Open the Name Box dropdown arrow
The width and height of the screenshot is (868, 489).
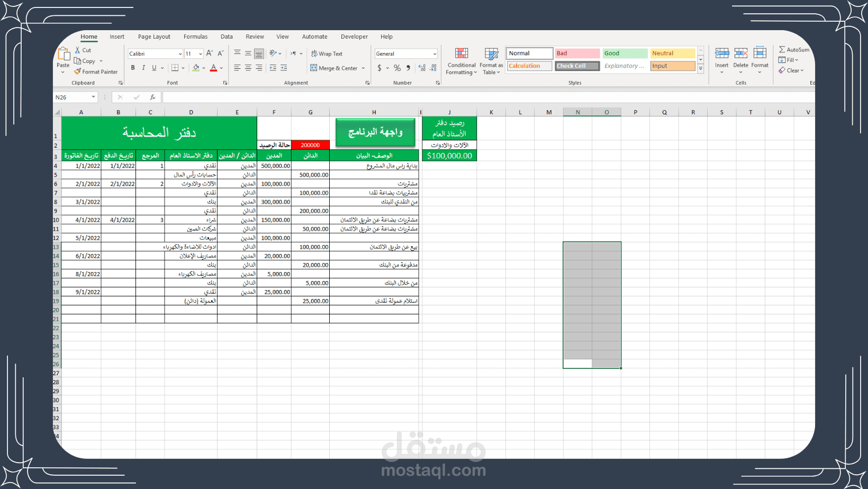[x=93, y=97]
